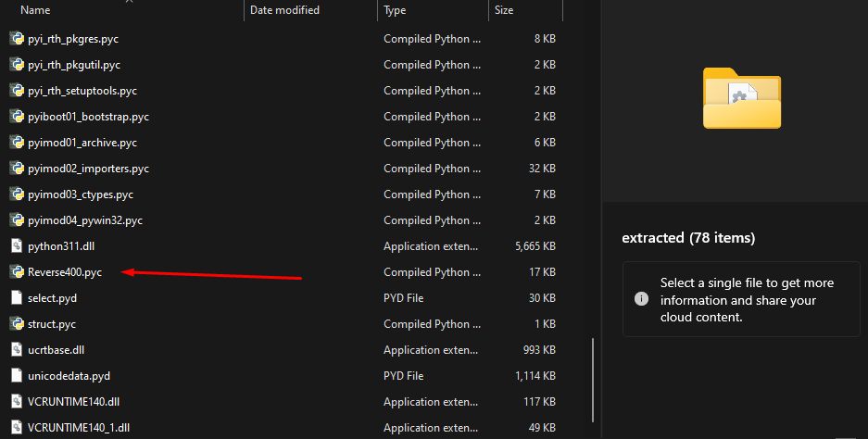Sort files by the Name column header
Image resolution: width=868 pixels, height=439 pixels.
pos(35,10)
